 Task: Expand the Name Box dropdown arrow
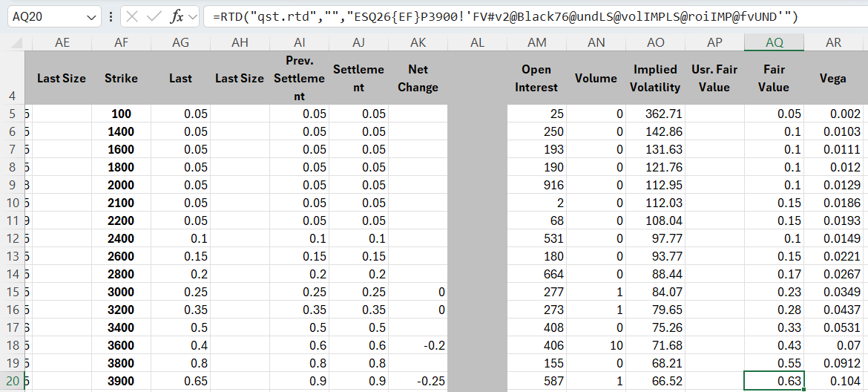point(91,17)
